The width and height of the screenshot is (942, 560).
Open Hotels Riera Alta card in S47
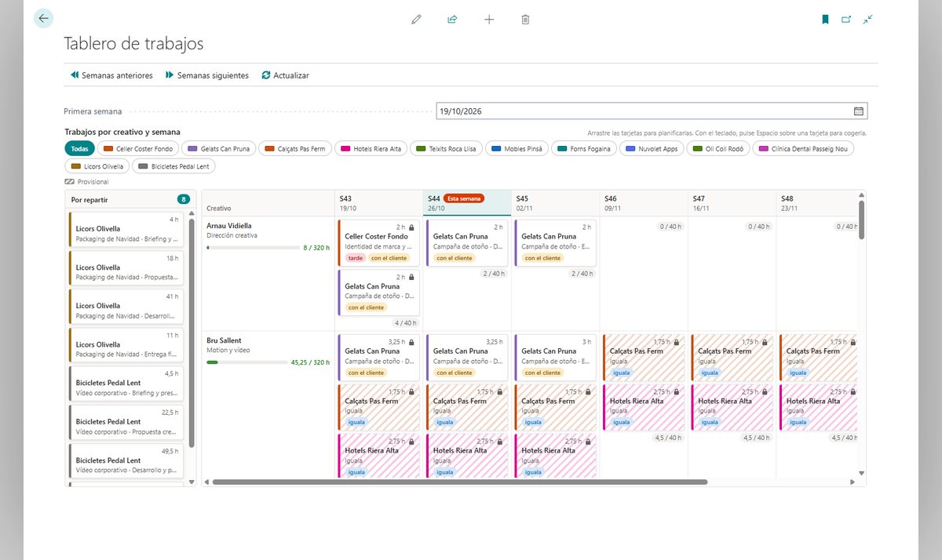[732, 407]
